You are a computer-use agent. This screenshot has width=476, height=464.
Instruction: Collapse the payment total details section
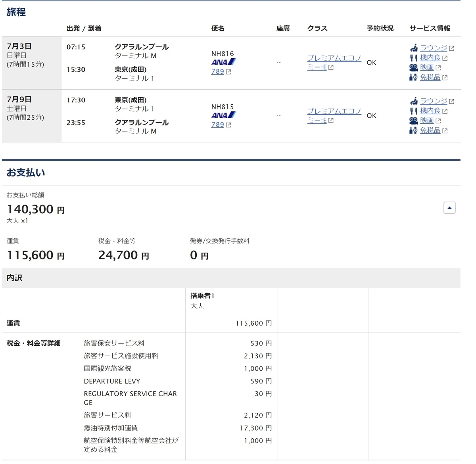coord(449,207)
